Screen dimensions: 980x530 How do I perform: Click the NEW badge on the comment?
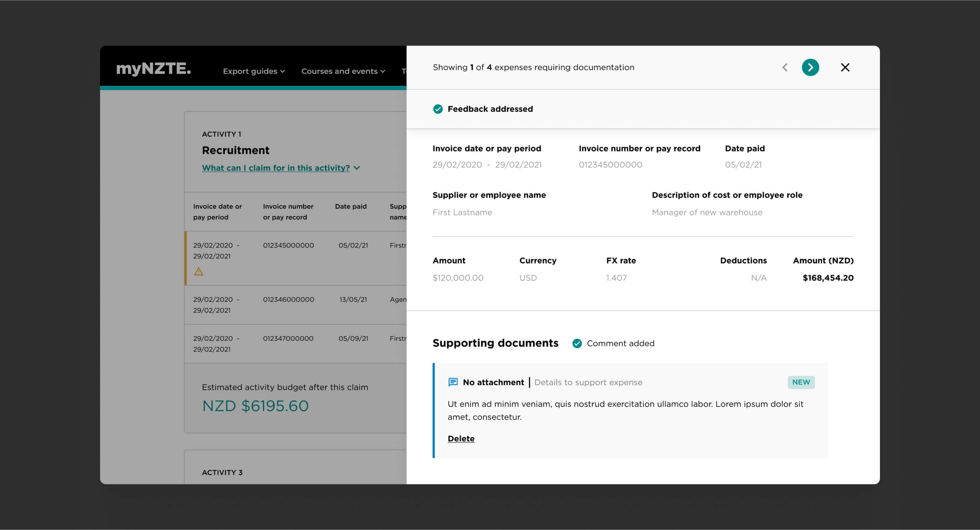(x=801, y=382)
